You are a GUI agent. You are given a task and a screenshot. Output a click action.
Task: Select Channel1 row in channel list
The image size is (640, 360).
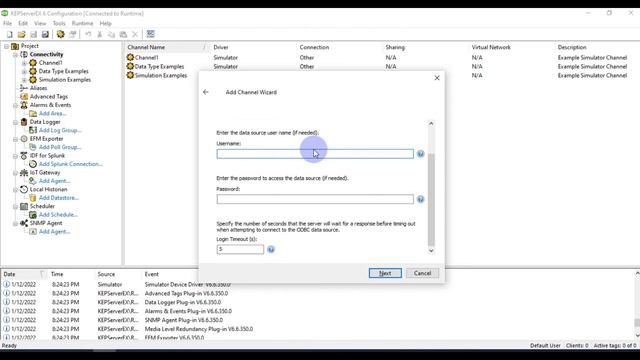[x=146, y=58]
